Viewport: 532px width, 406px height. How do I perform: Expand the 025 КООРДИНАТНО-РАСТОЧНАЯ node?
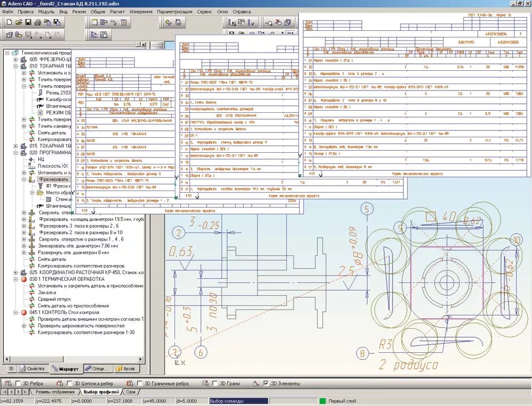pyautogui.click(x=15, y=272)
